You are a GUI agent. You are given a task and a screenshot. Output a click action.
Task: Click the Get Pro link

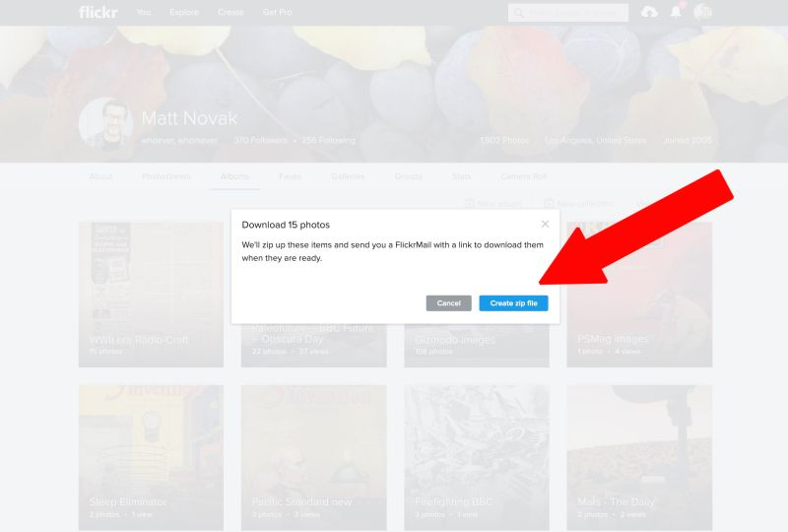(277, 12)
